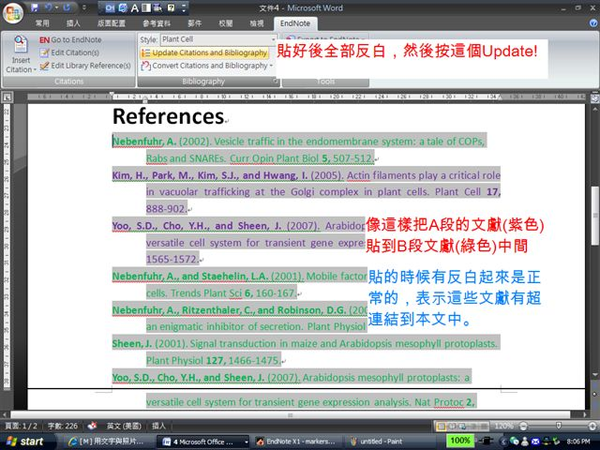Expand the Style combo box arrow
600x450 pixels.
[x=273, y=39]
